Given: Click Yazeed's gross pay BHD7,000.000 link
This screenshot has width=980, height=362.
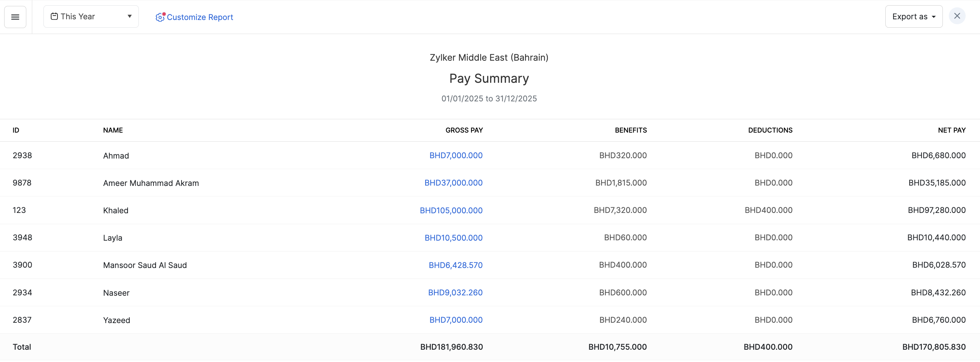Looking at the screenshot, I should [456, 320].
